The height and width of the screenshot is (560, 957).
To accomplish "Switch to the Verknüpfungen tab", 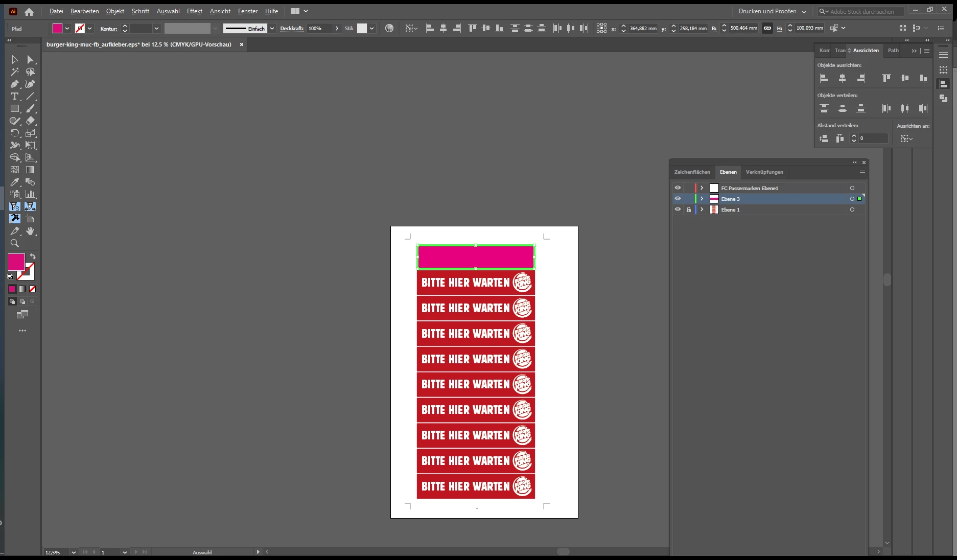I will 764,172.
